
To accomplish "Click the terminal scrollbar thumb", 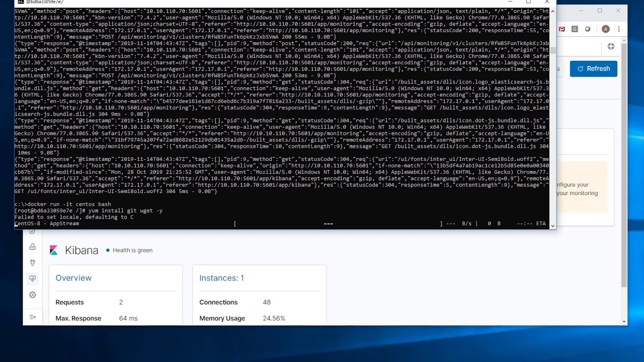I will point(553,50).
